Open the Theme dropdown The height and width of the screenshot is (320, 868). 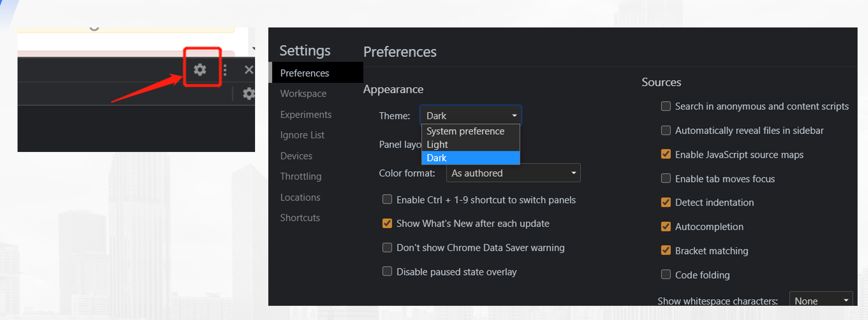(470, 116)
